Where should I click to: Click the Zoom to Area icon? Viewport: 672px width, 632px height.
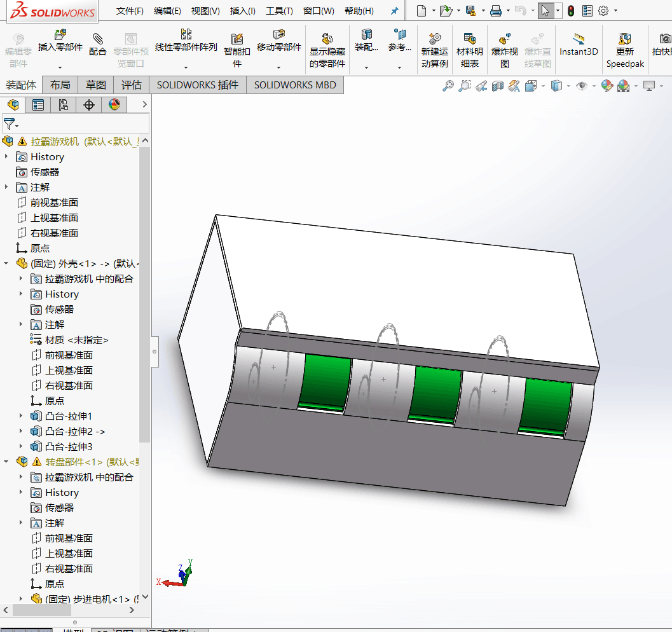point(465,86)
